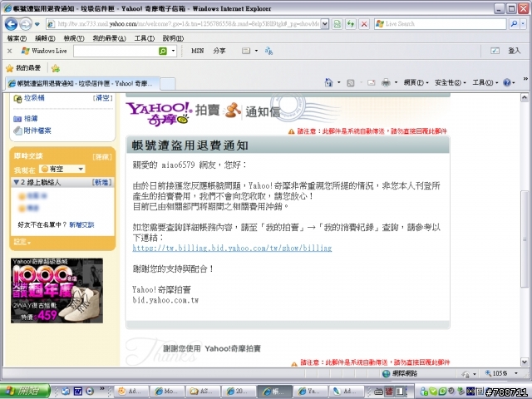Select the 帳號遭盜用退費通知 browser tab
532x399 pixels.
(81, 83)
